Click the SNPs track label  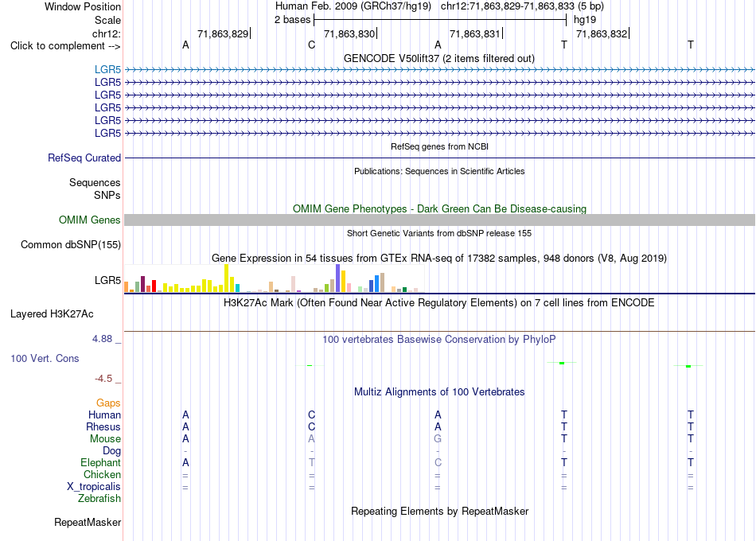pos(107,195)
